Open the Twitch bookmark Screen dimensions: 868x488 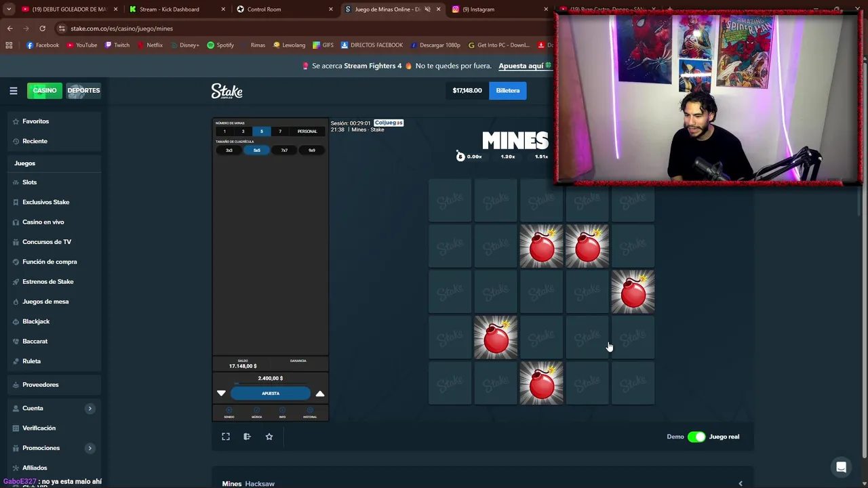(x=117, y=45)
